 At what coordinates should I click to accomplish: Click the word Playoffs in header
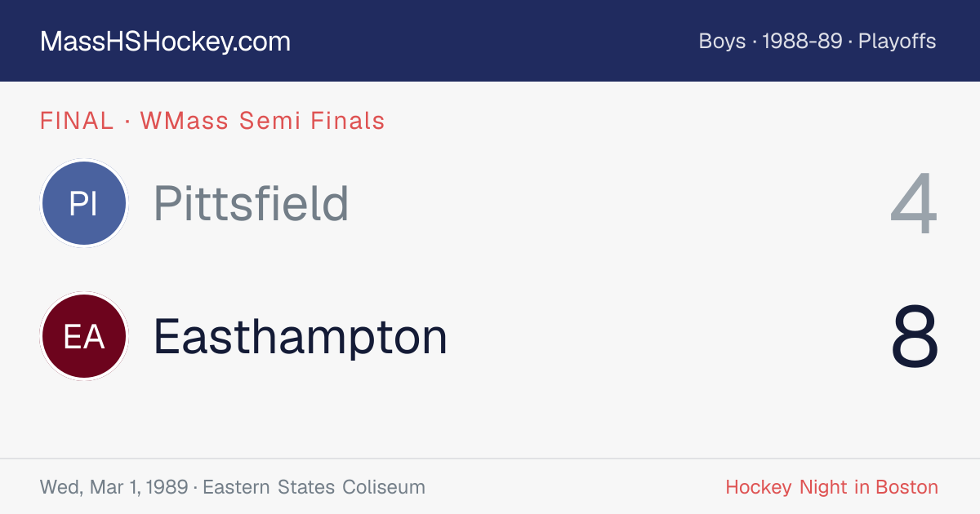coord(897,41)
